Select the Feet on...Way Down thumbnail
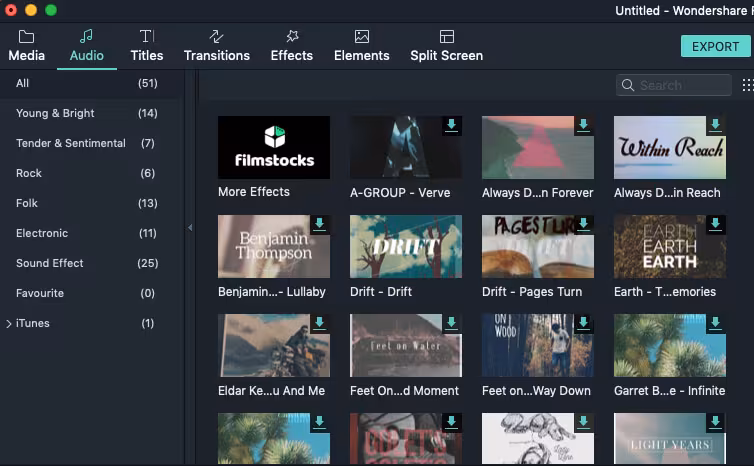The height and width of the screenshot is (466, 754). point(538,345)
